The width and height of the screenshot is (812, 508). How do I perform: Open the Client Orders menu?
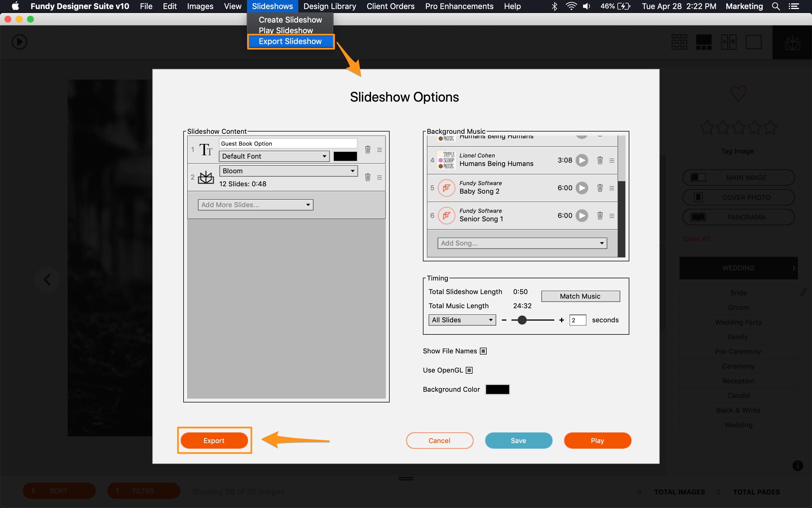[390, 6]
